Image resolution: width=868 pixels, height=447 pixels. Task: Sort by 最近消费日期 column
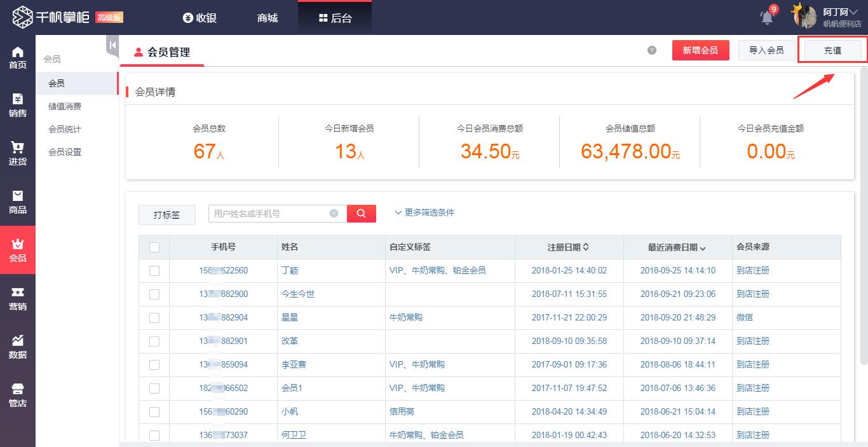[677, 247]
